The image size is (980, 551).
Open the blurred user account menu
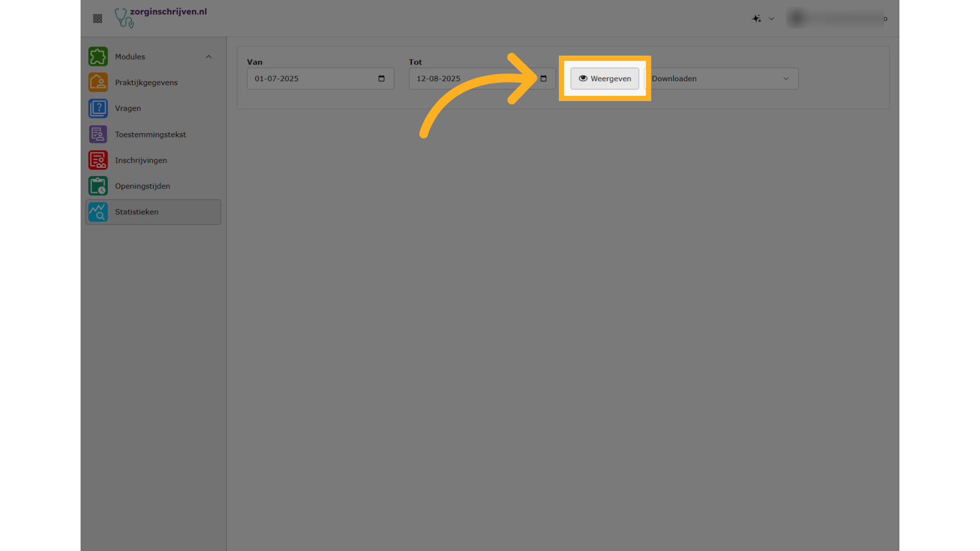tap(837, 19)
